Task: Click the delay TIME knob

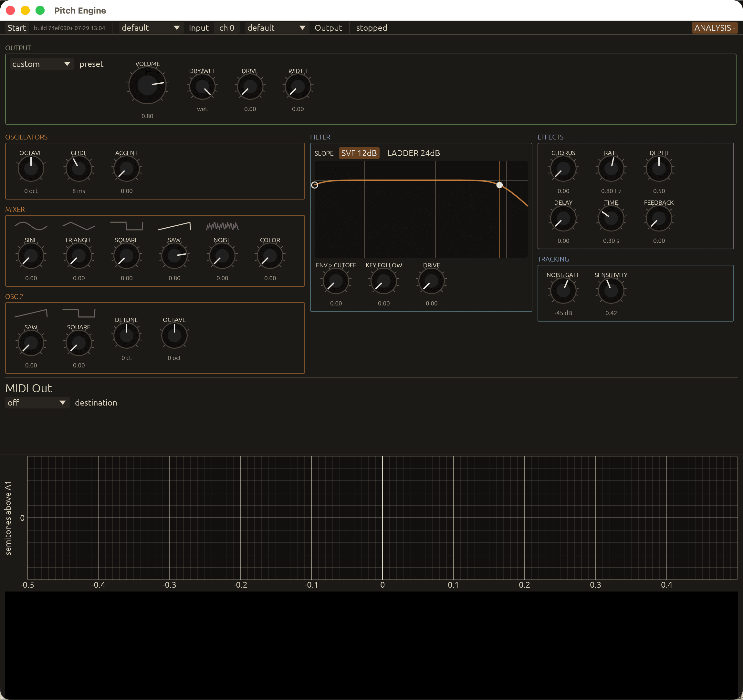Action: click(611, 219)
